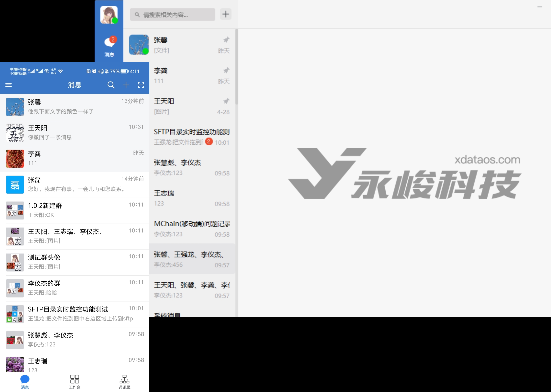Open mobile chat with 张磊

[x=75, y=185]
